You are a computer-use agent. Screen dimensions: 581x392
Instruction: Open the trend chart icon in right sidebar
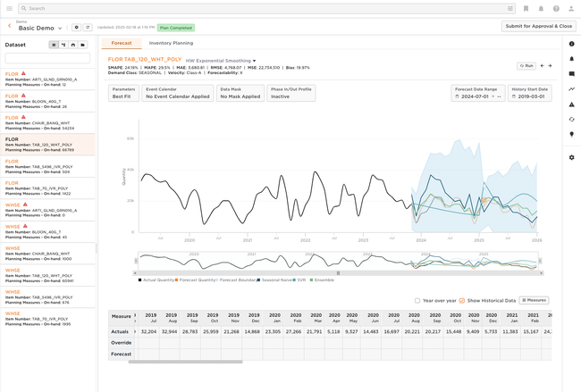click(572, 89)
